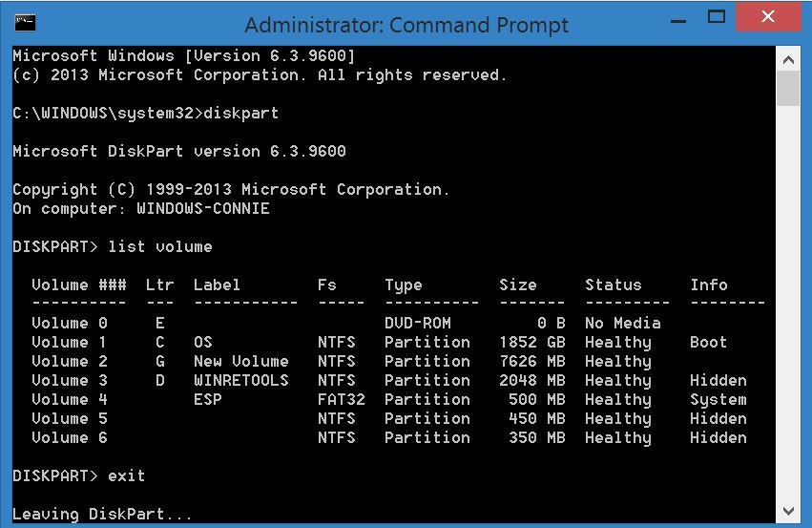Click the 'ESP' volume label
Viewport: 812px width, 528px height.
207,400
